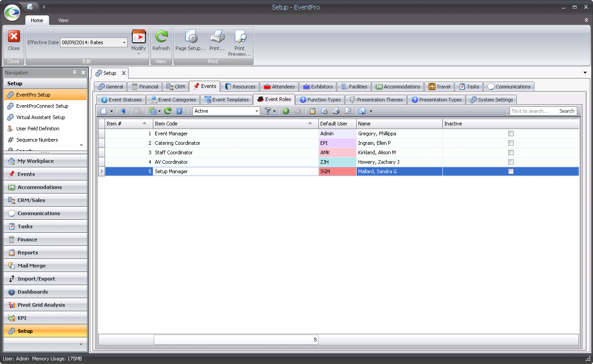Open the Resources setup tab
The image size is (593, 364).
click(240, 87)
